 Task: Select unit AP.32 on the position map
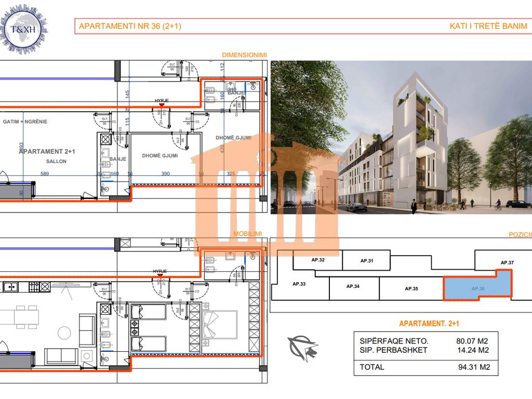click(318, 260)
